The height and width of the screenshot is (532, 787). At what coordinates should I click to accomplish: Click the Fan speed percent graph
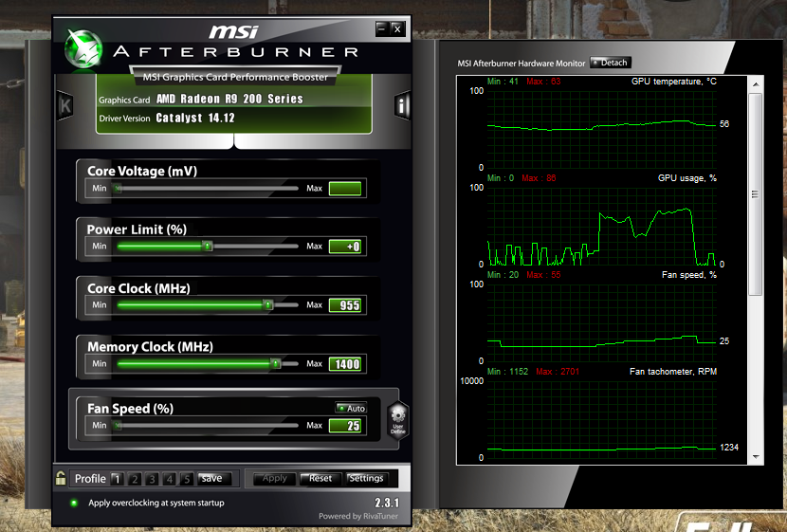click(x=601, y=322)
